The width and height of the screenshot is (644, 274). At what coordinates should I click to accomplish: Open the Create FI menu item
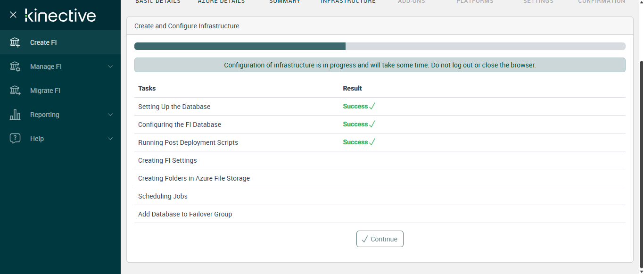click(43, 42)
